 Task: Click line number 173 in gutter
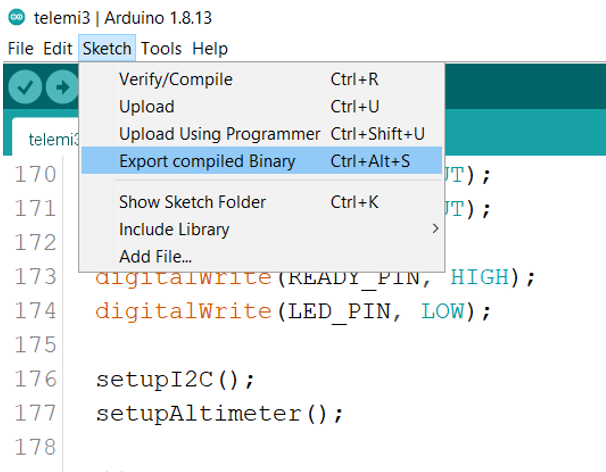tap(36, 276)
